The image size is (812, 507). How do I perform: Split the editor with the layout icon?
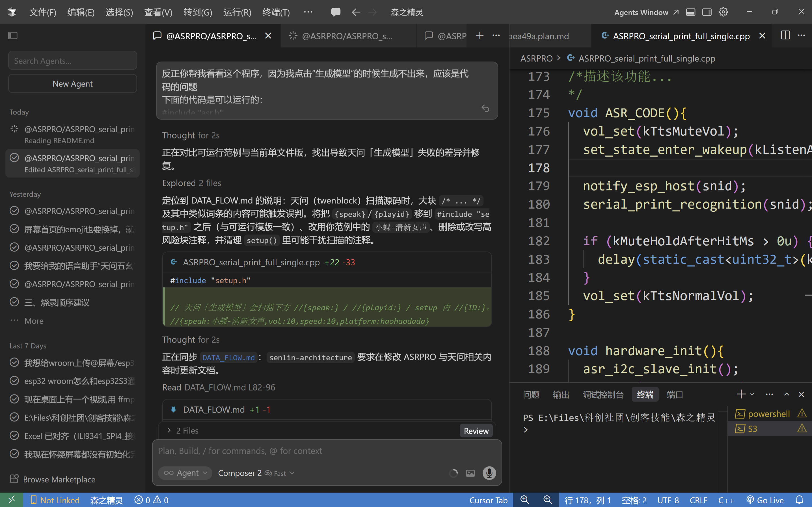pos(785,35)
